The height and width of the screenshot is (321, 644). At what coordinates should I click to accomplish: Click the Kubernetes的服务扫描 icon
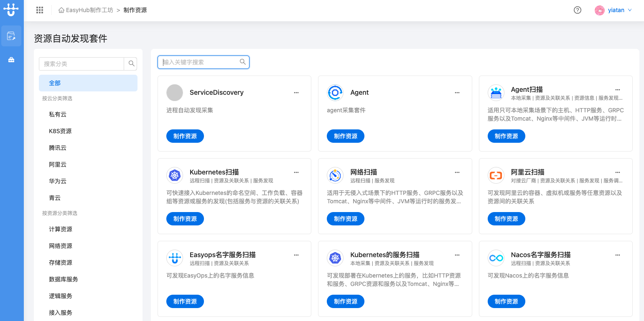335,258
